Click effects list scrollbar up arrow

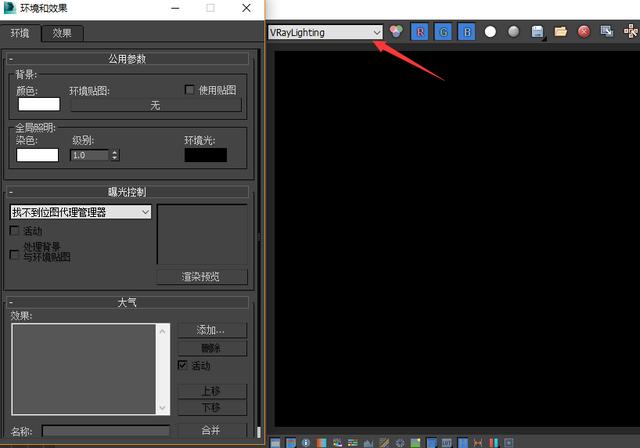click(162, 331)
